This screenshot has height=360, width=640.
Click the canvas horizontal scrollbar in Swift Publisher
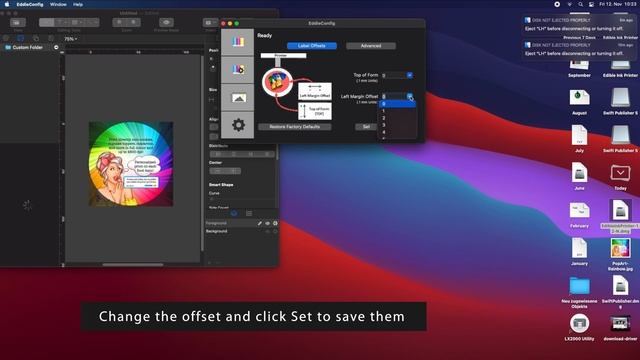[133, 264]
